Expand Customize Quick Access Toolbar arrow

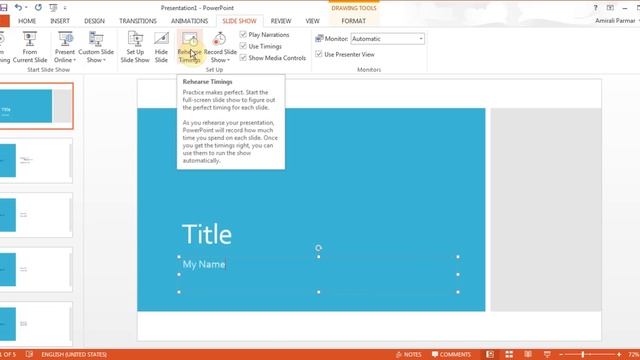click(65, 8)
